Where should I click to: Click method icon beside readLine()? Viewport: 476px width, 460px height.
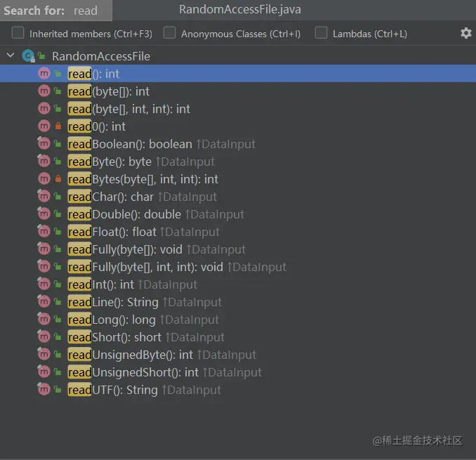[x=44, y=301]
